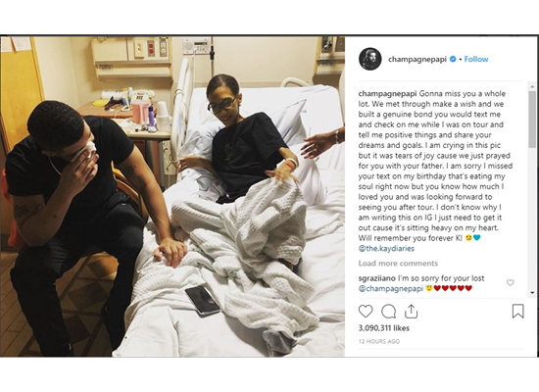
Task: Click the verified badge next to champagnepapi
Action: 453,59
